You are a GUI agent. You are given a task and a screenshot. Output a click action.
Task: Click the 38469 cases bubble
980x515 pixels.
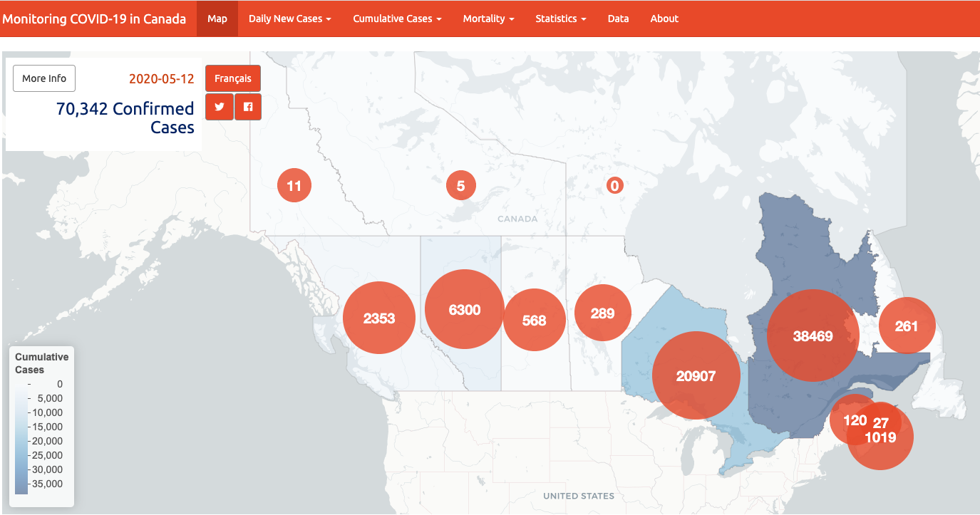tap(813, 335)
